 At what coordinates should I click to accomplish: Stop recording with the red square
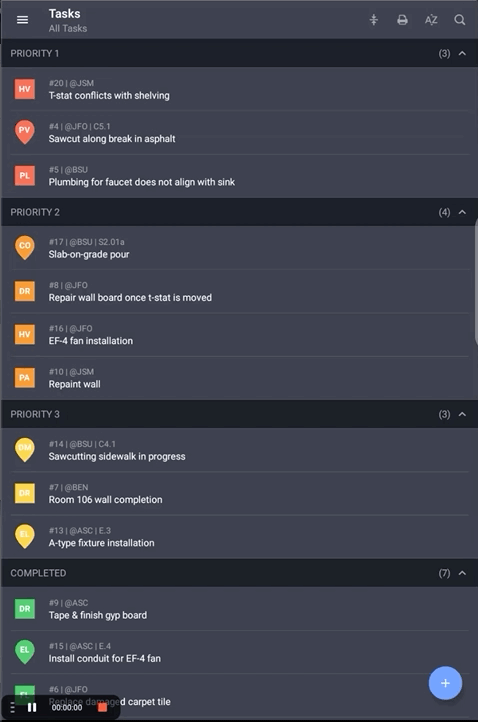pyautogui.click(x=102, y=707)
